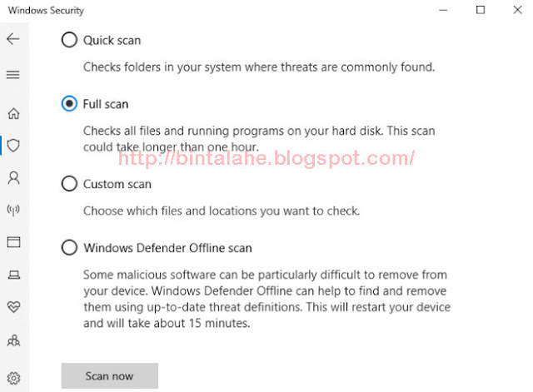The height and width of the screenshot is (392, 533).
Task: Click the Custom scan label text
Action: 117,184
